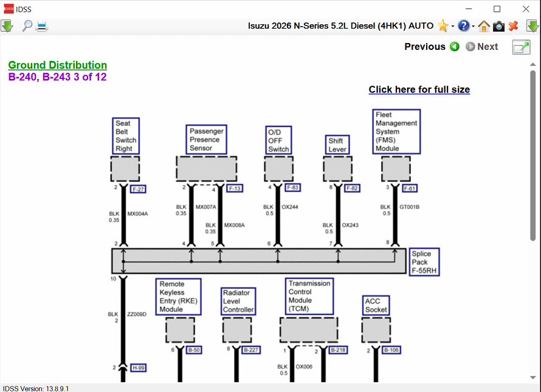Click the left green download arrow
Image resolution: width=541 pixels, height=392 pixels.
tap(7, 26)
